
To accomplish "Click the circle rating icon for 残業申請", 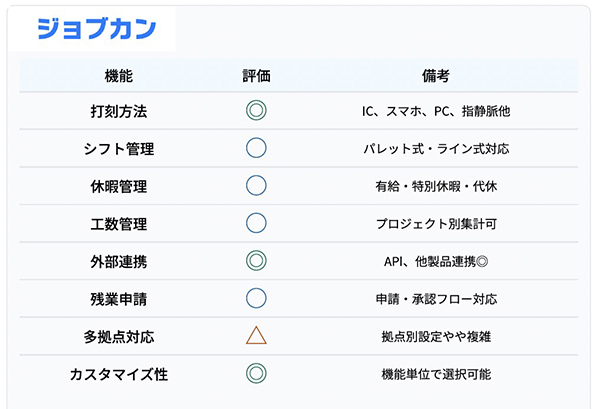I will 256,298.
